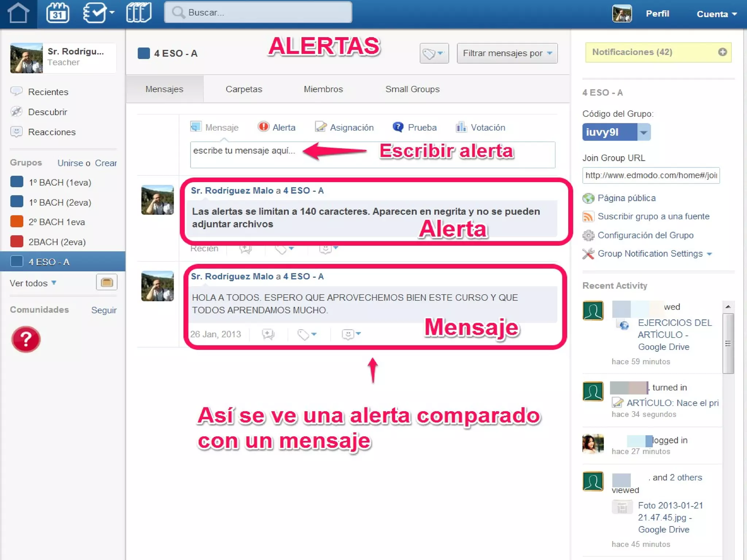
Task: Click reply icon on the 26 Jan message
Action: (x=268, y=334)
